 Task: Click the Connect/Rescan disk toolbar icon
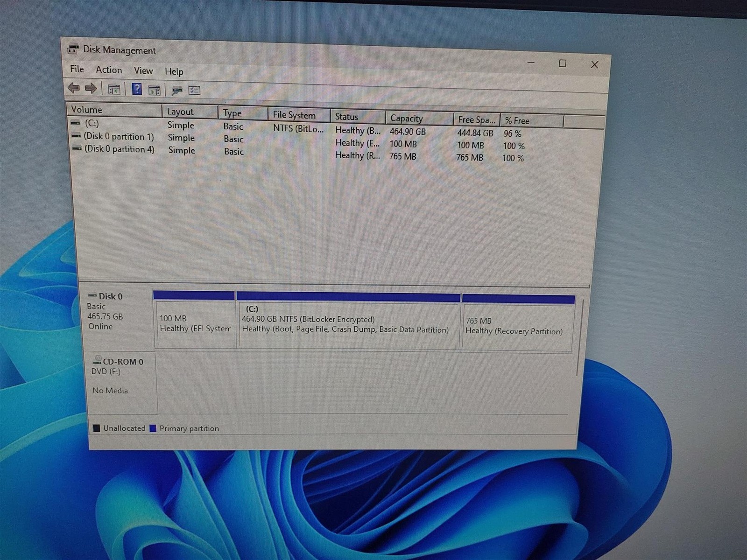coord(177,90)
